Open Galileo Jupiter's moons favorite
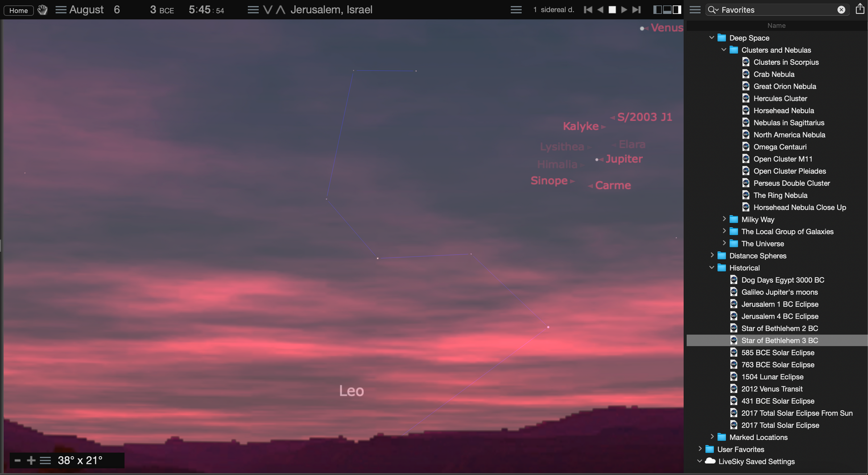 pos(779,292)
